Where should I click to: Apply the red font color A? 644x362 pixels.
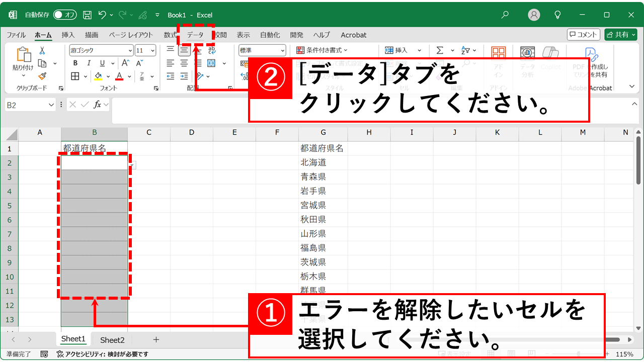coord(119,76)
